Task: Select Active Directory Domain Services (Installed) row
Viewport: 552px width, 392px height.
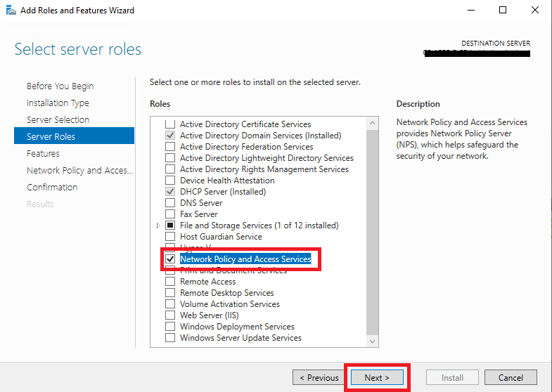Action: tap(260, 136)
